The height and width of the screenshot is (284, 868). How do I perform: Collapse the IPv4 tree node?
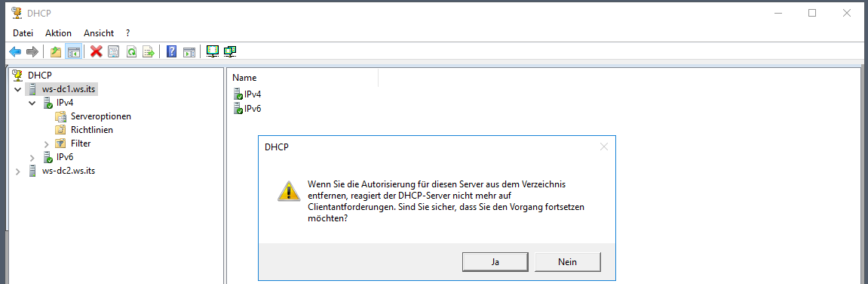click(x=32, y=103)
